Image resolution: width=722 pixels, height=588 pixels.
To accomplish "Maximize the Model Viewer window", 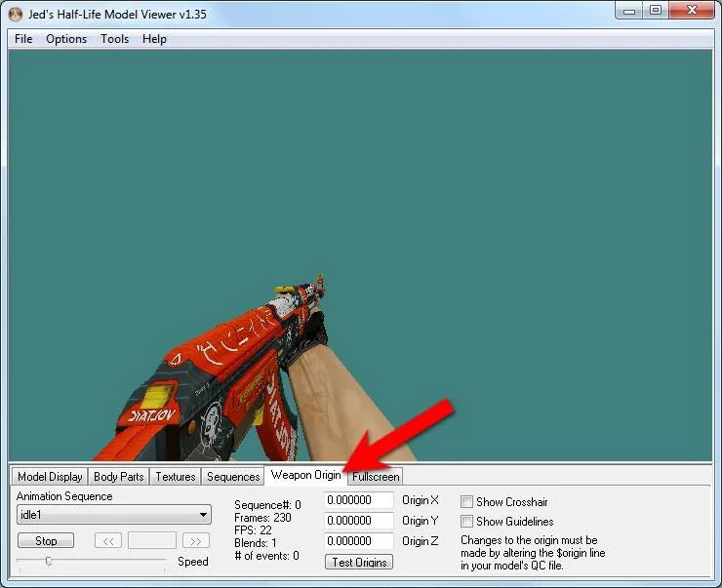I will [x=656, y=10].
